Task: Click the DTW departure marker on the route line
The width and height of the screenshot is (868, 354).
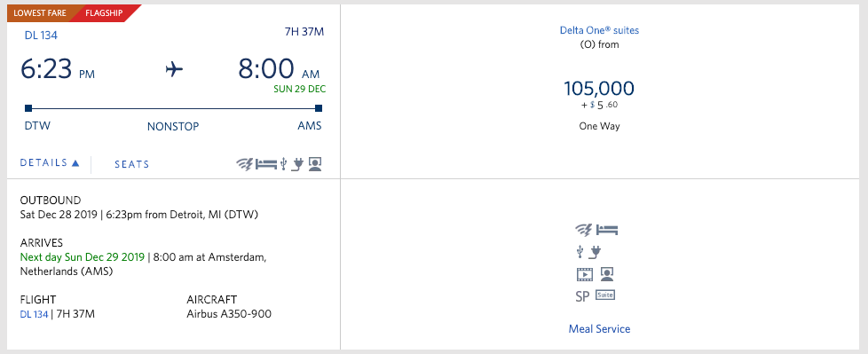Action: click(28, 108)
